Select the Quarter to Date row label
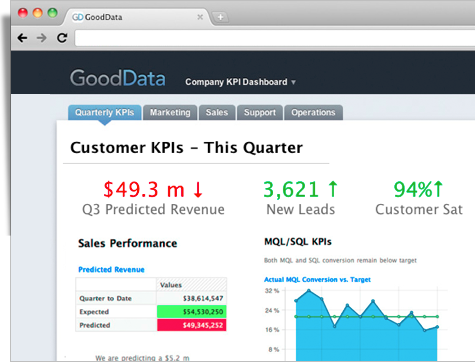Screen dimensions: 475x362 click(x=116, y=298)
